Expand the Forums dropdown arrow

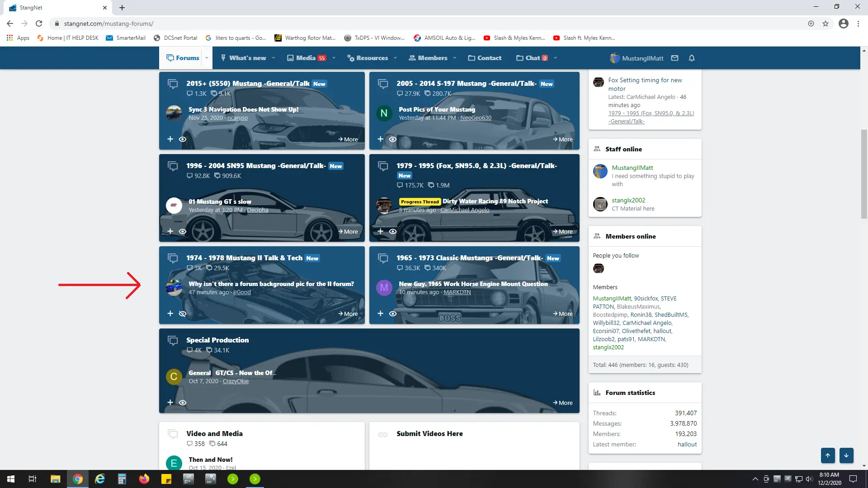point(207,58)
